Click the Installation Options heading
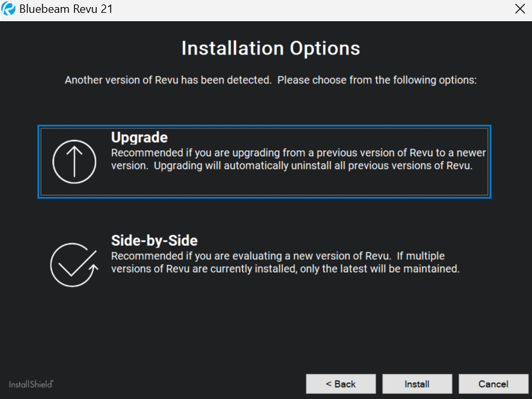This screenshot has height=399, width=532. point(270,48)
